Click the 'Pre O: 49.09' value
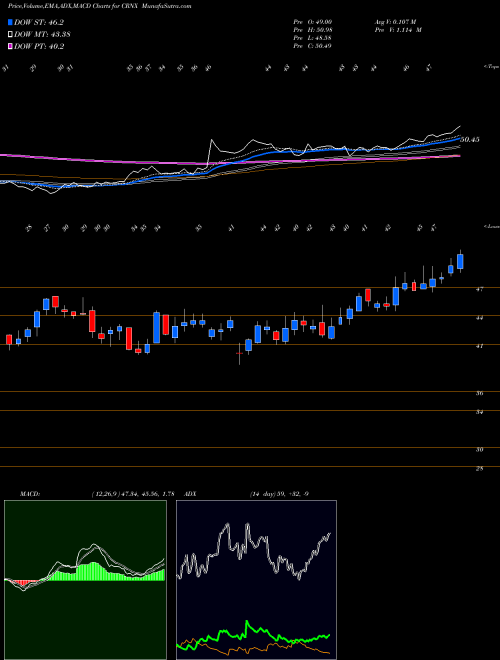This screenshot has height=660, width=500. click(x=313, y=21)
